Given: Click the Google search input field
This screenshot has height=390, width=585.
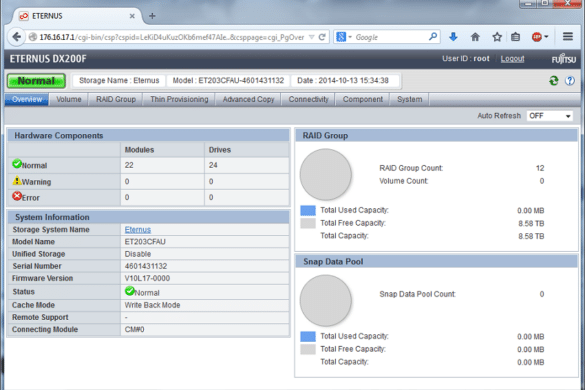Looking at the screenshot, I should pos(391,37).
